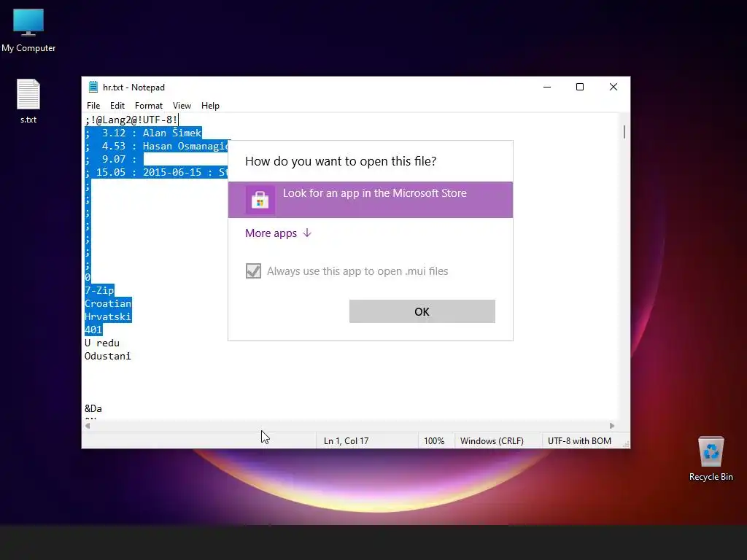747x560 pixels.
Task: Click the UTF-8 with BOM status entry
Action: click(579, 441)
